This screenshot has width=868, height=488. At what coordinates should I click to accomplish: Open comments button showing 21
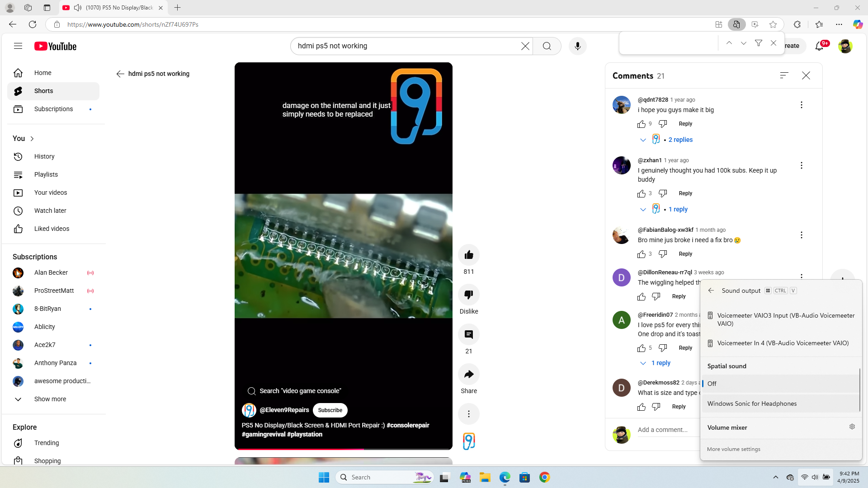click(x=469, y=334)
